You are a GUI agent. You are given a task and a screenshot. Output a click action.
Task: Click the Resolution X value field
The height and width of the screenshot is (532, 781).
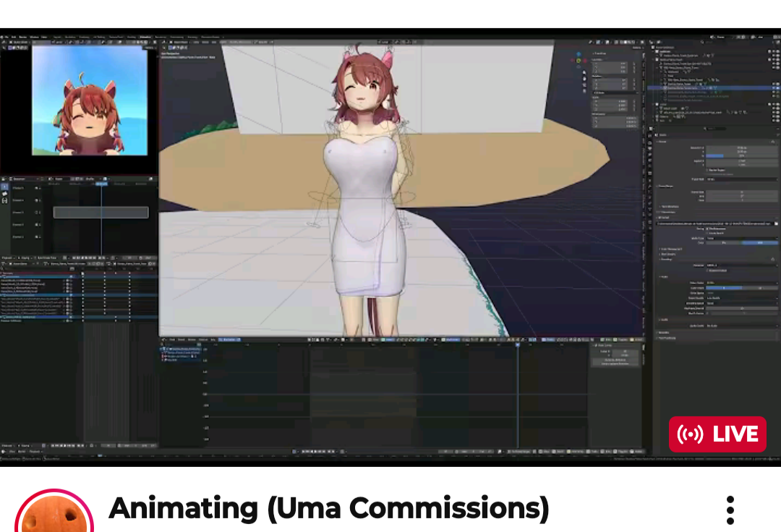(x=742, y=147)
